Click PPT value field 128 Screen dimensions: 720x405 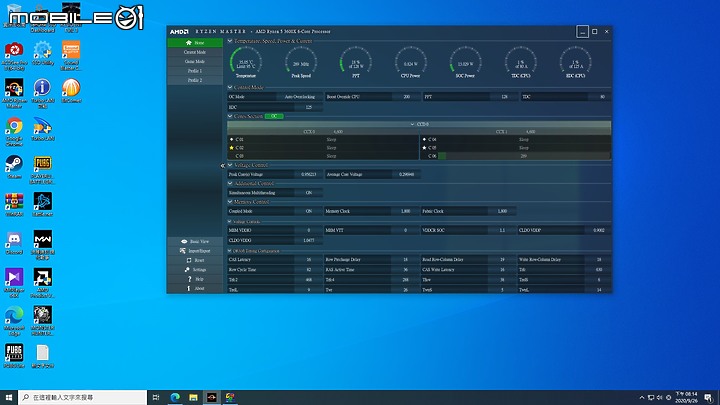(504, 97)
